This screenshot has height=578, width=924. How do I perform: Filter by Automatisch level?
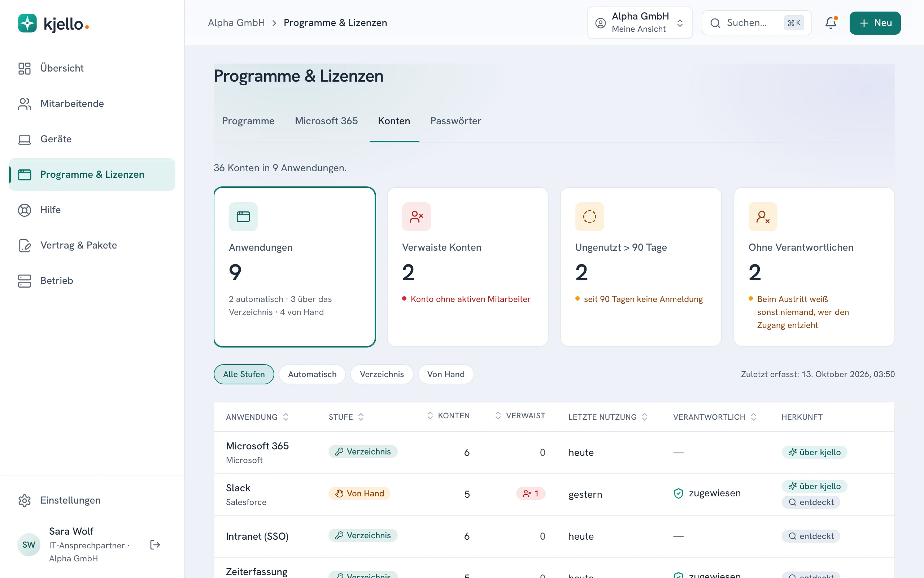(312, 374)
